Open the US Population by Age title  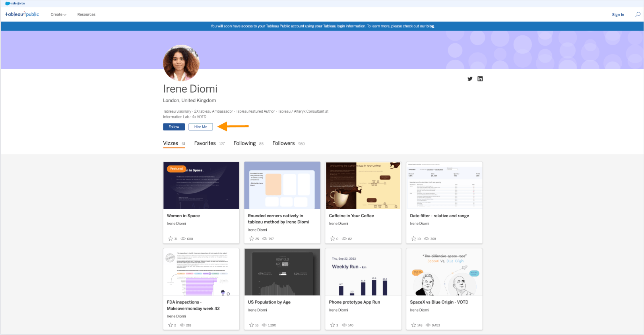point(269,302)
